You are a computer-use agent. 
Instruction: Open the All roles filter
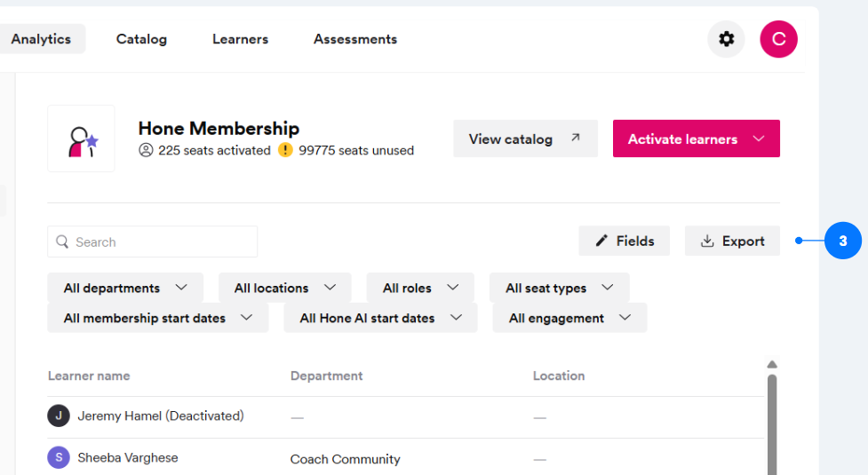pos(420,288)
